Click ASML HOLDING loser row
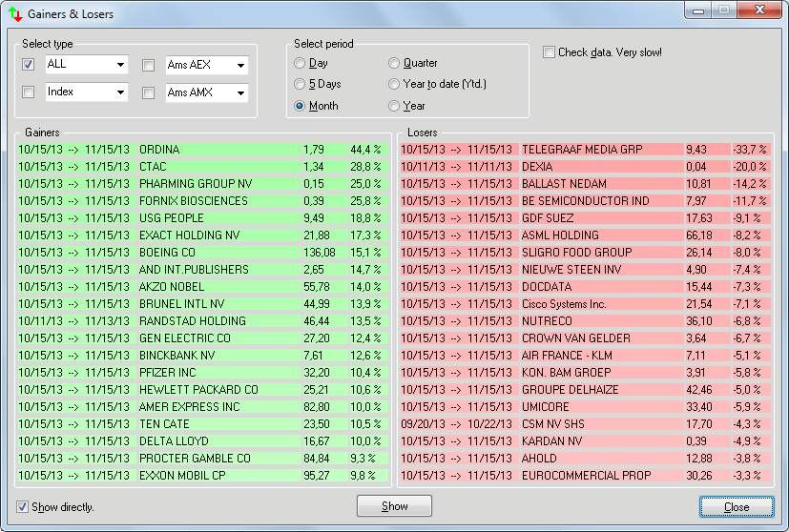The height and width of the screenshot is (532, 789). pos(586,235)
